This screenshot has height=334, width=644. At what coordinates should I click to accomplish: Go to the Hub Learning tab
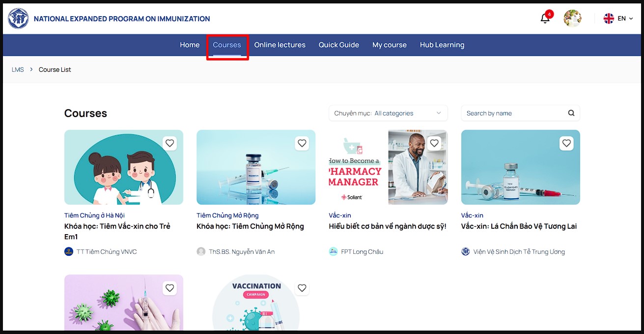pyautogui.click(x=442, y=45)
